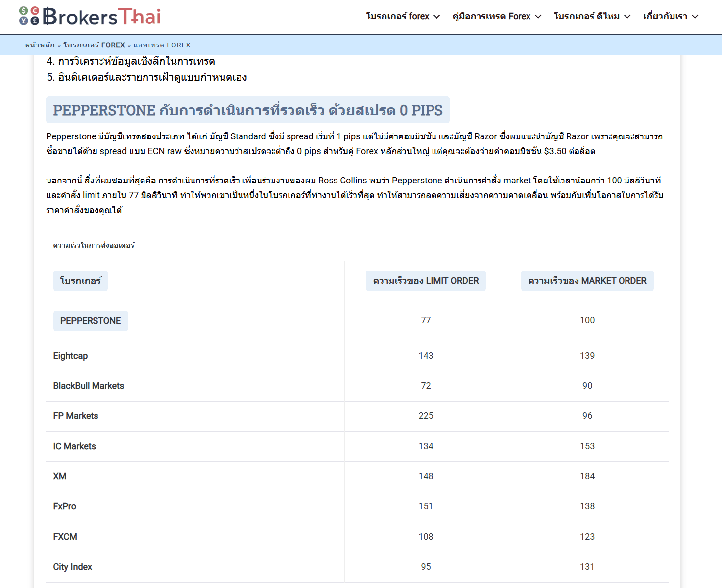Click Pepperstone market order value 100
This screenshot has width=722, height=588.
[x=587, y=320]
